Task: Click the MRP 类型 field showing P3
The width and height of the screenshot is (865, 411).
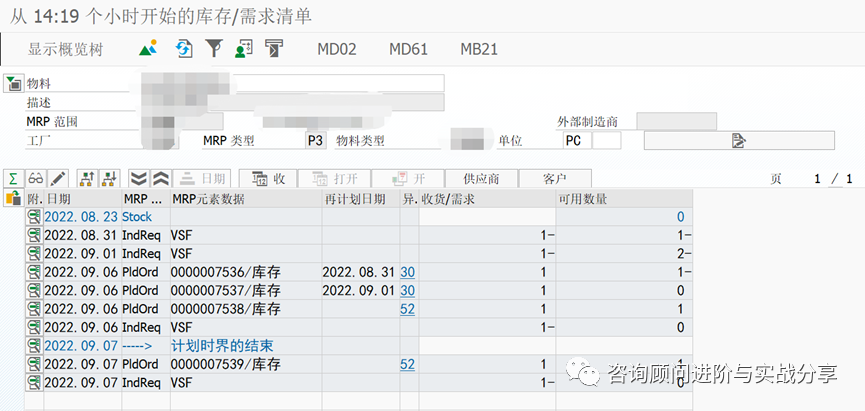Action: pyautogui.click(x=315, y=141)
